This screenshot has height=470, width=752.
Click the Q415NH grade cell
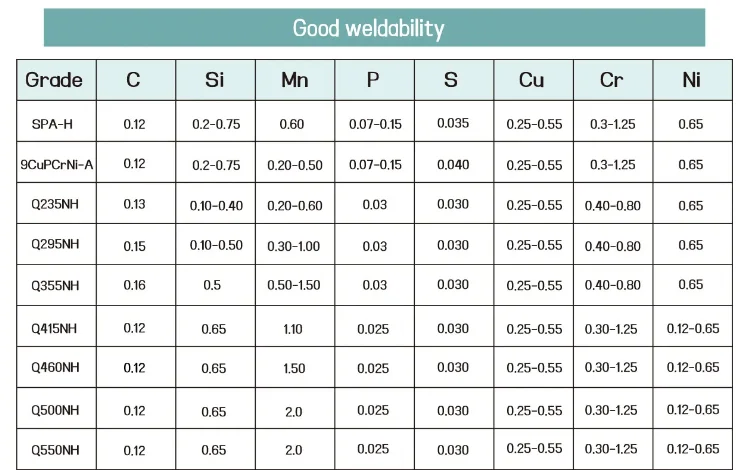click(x=55, y=328)
